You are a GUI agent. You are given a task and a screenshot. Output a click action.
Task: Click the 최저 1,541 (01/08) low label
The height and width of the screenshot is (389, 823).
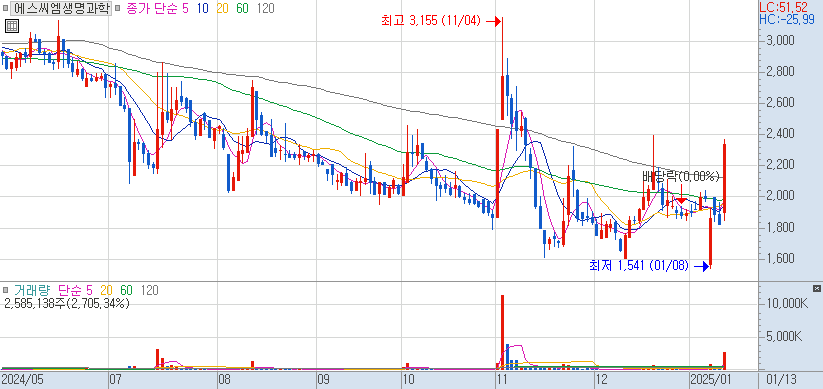638,266
